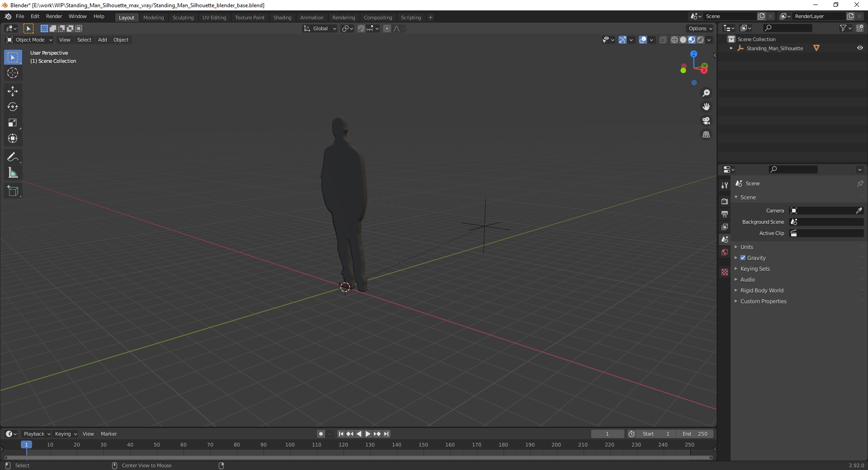This screenshot has width=868, height=470.
Task: Open viewport Options dropdown
Action: [x=700, y=28]
